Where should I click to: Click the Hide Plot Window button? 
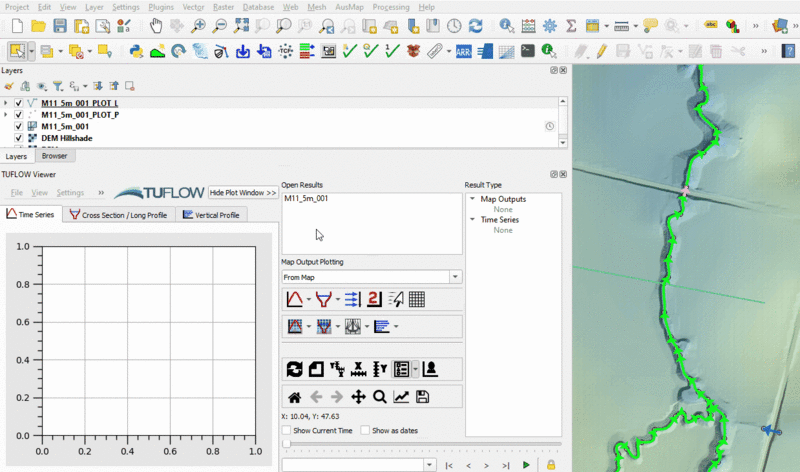tap(243, 192)
